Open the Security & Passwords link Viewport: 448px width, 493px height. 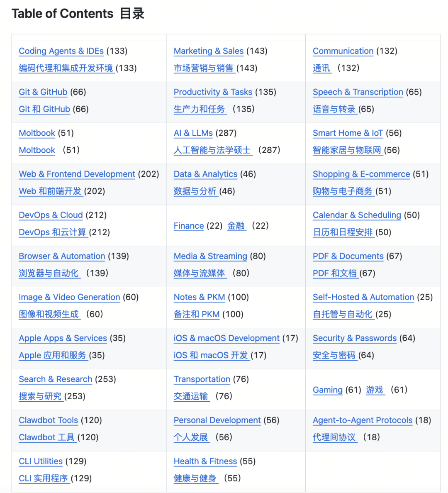[x=355, y=338]
